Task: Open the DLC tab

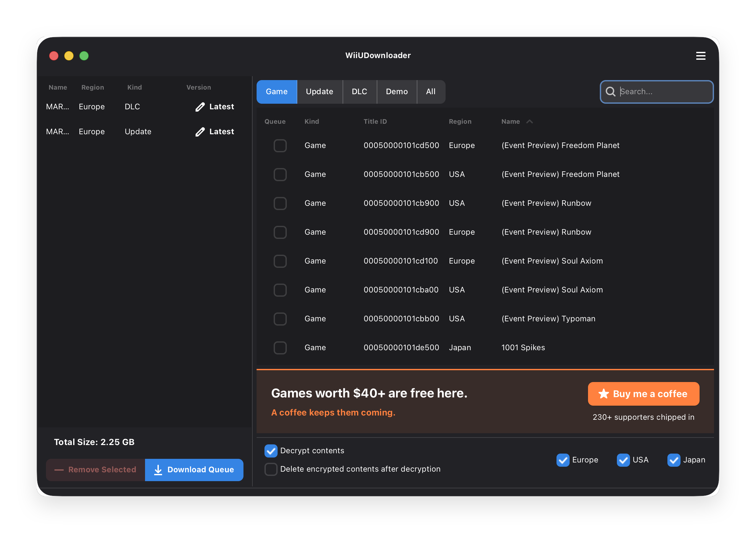Action: tap(359, 92)
